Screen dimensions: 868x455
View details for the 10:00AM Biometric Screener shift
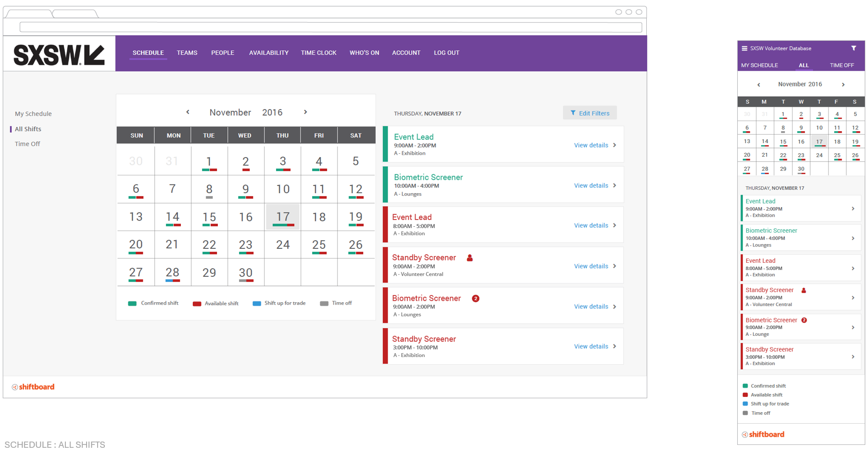(x=595, y=185)
